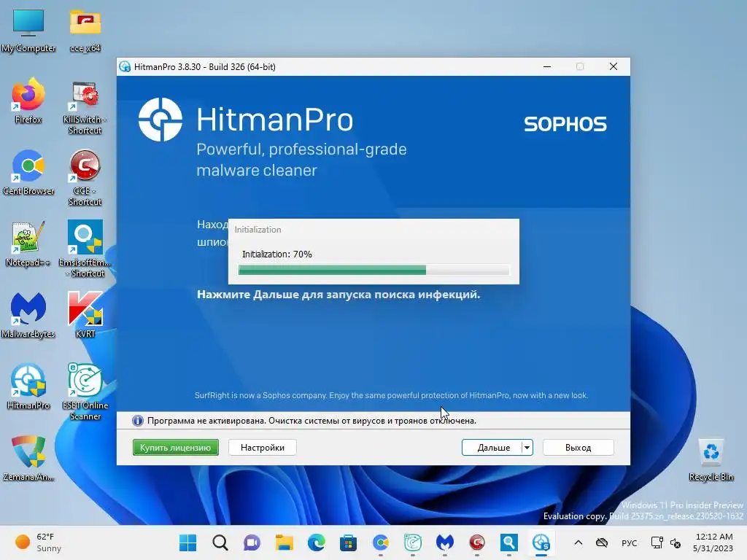Open the Recycle Bin

click(x=711, y=459)
